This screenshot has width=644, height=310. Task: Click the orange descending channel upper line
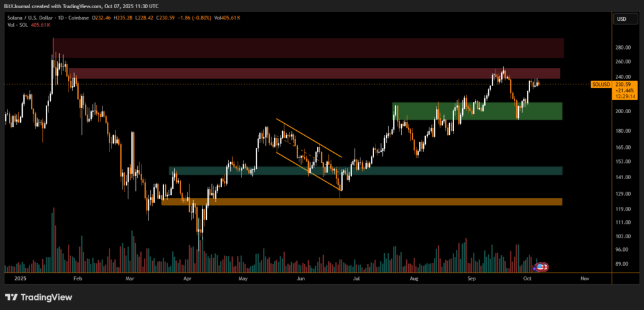[x=308, y=138]
